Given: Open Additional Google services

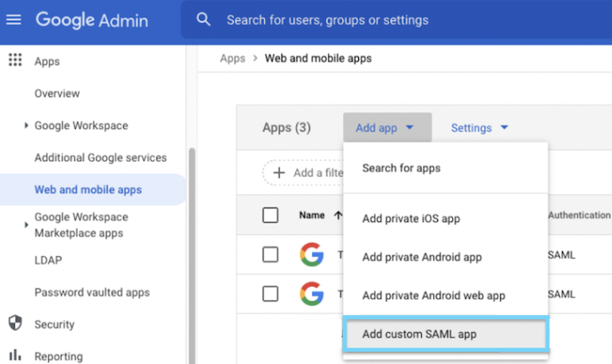Looking at the screenshot, I should tap(100, 158).
